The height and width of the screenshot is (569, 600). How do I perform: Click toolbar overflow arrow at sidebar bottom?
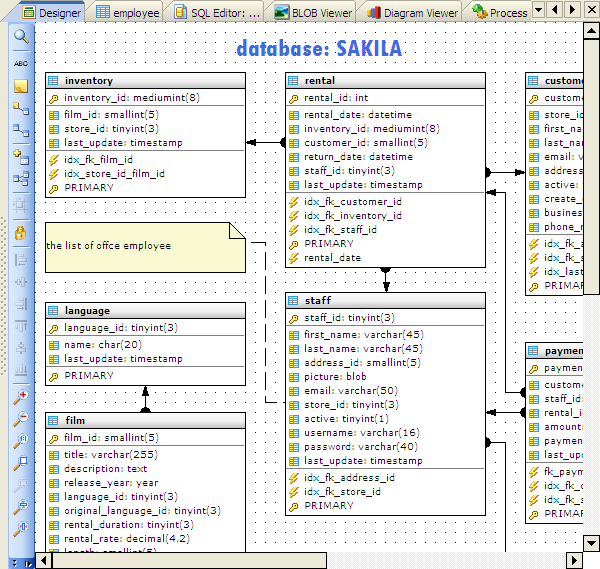click(28, 563)
